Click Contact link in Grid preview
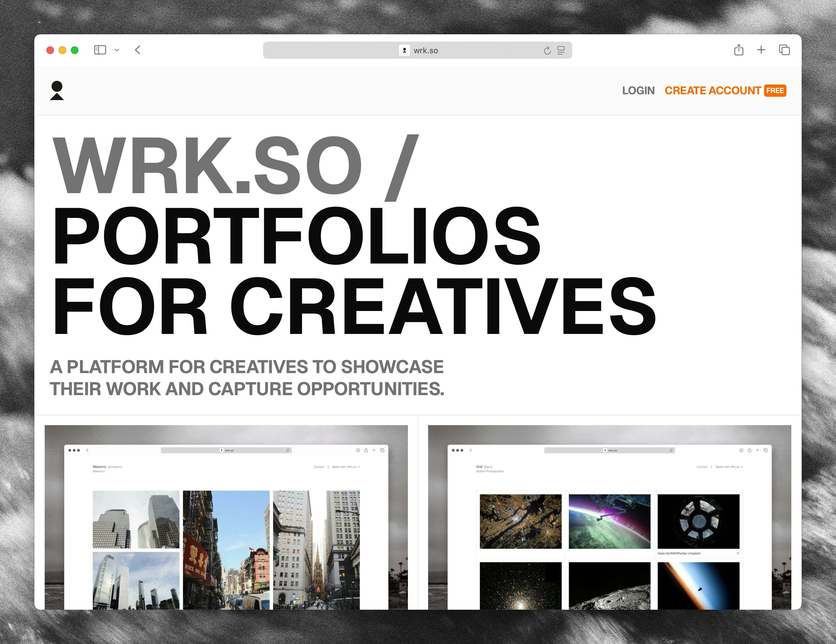The height and width of the screenshot is (644, 836). (702, 467)
